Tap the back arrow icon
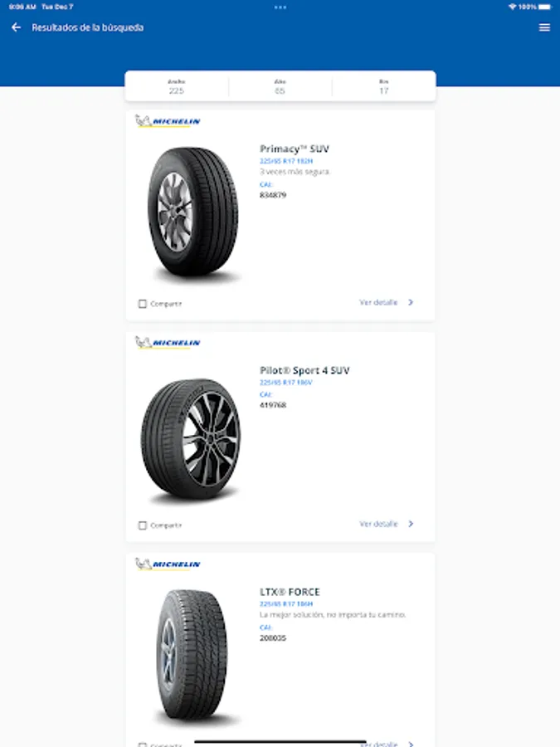Viewport: 560px width, 747px height. click(16, 27)
